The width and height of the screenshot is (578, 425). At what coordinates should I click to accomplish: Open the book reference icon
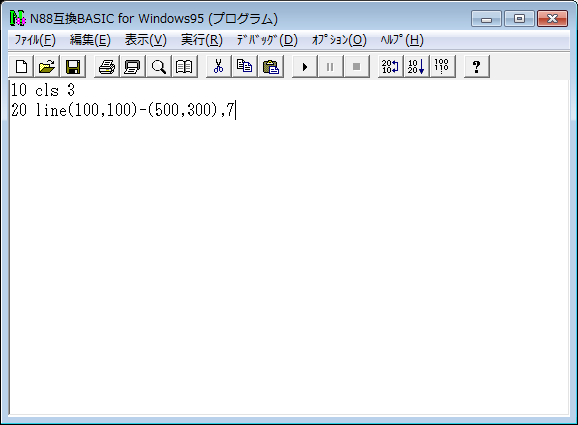[x=184, y=67]
